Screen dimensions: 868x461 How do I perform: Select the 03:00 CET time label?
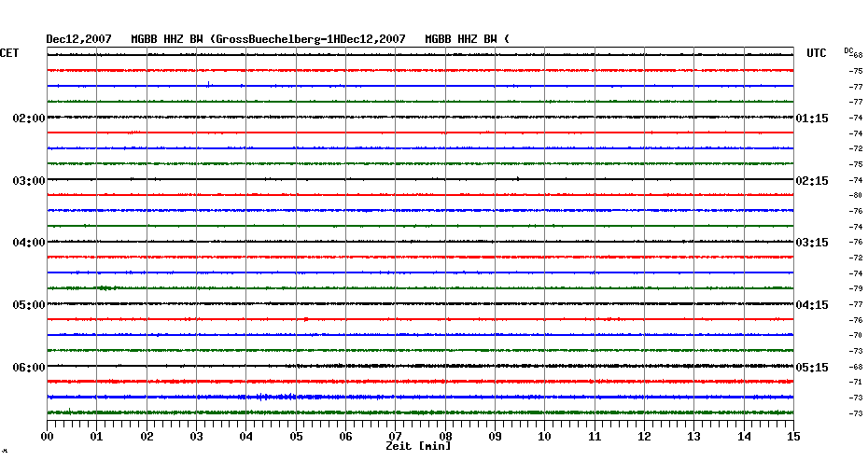point(29,181)
